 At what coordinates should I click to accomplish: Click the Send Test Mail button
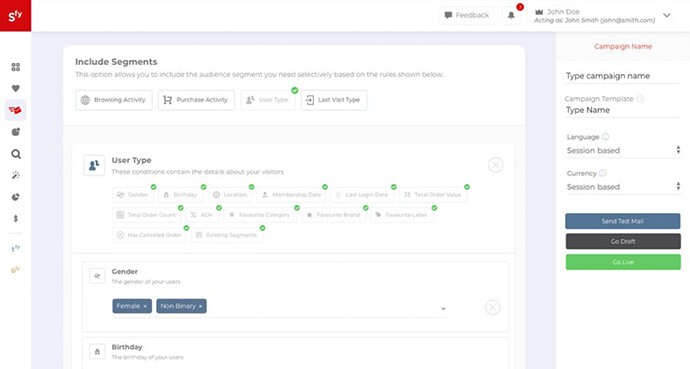[623, 221]
